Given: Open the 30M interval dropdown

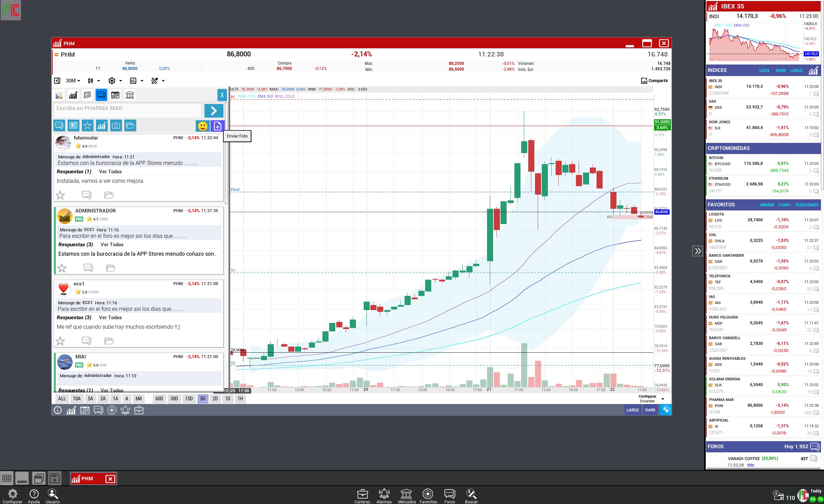Looking at the screenshot, I should click(73, 81).
